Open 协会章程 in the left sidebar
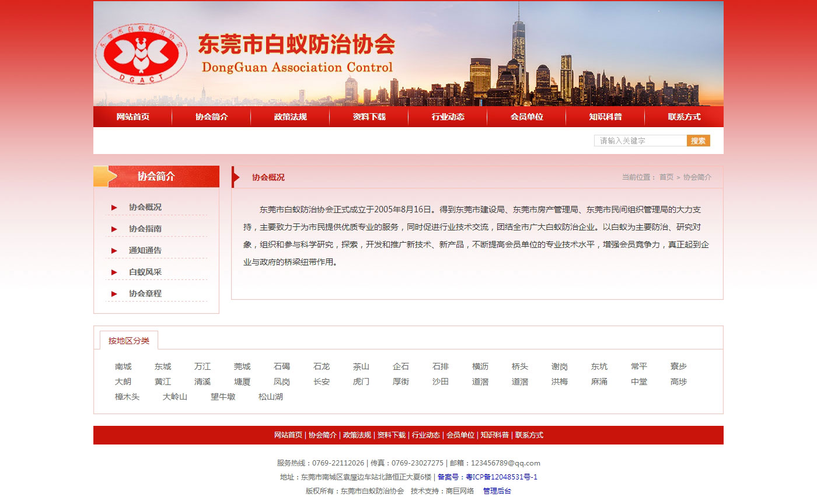Image resolution: width=817 pixels, height=504 pixels. (145, 294)
